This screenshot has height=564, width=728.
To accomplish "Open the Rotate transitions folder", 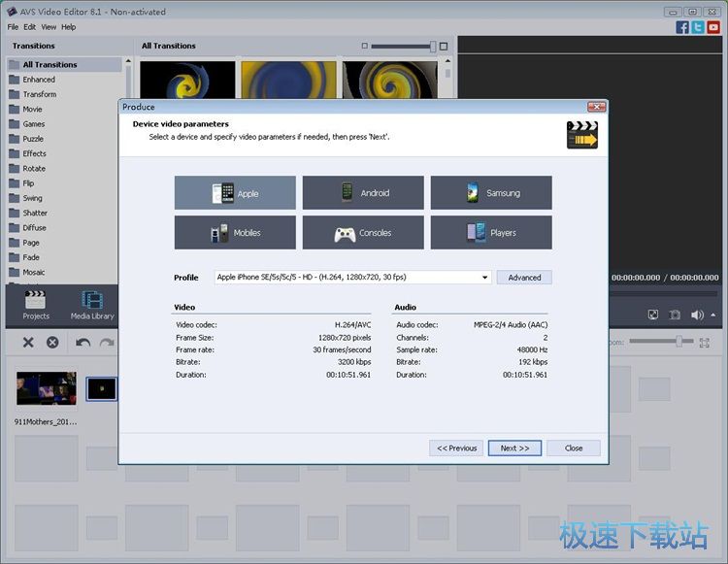I will coord(34,169).
